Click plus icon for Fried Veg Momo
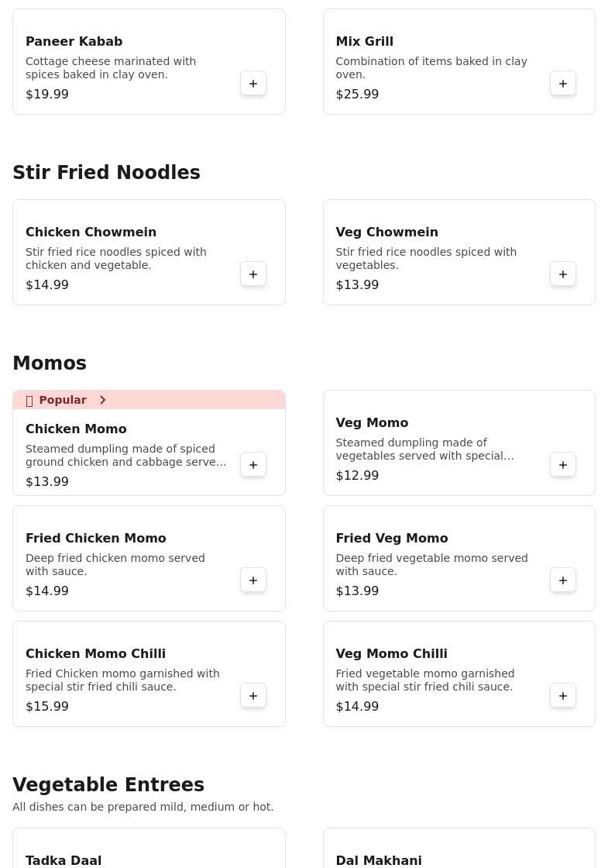This screenshot has height=868, width=608. (563, 580)
